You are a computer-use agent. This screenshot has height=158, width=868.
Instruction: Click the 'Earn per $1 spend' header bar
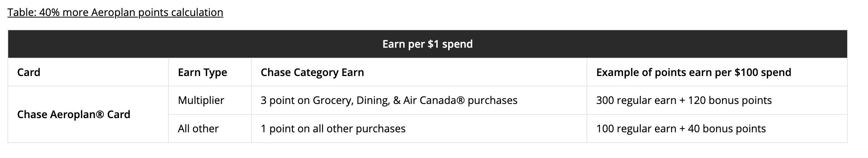coord(428,44)
